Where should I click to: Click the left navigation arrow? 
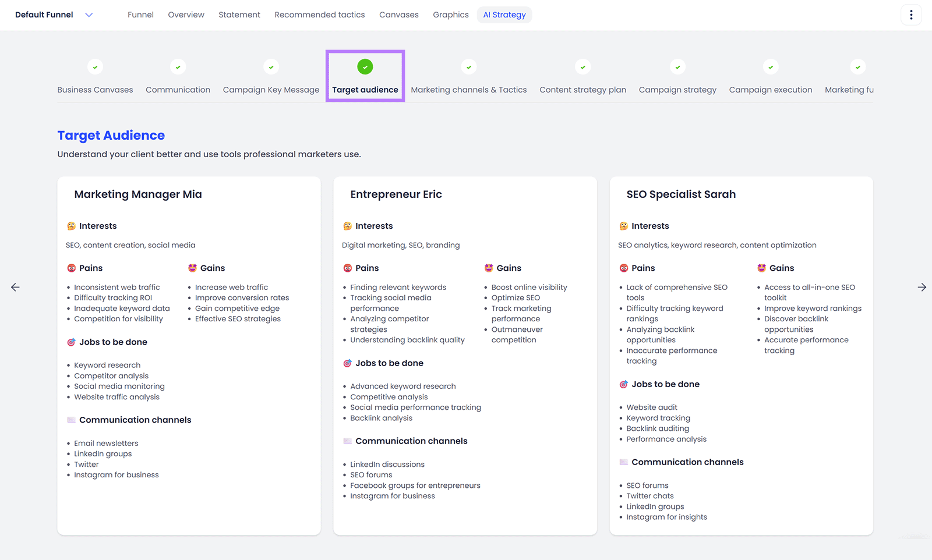click(15, 287)
